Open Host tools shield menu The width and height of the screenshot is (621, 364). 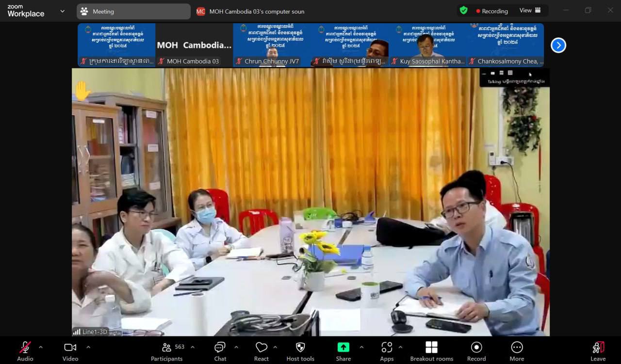300,351
